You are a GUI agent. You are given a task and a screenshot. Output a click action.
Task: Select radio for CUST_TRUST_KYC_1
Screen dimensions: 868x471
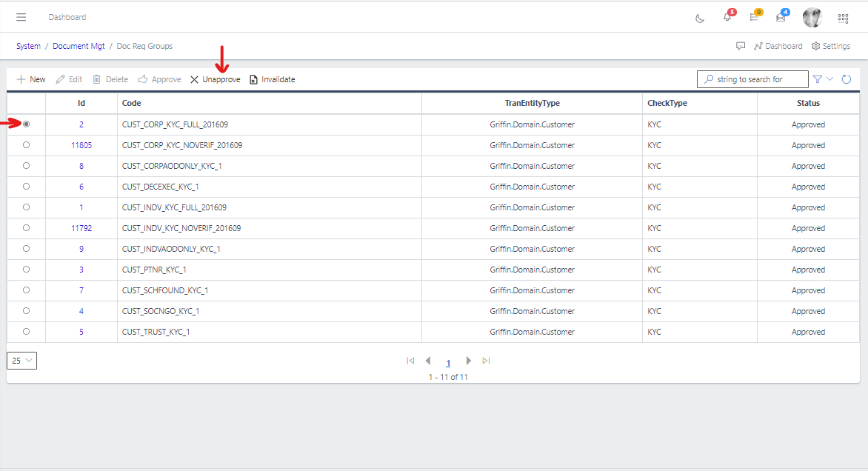(26, 332)
